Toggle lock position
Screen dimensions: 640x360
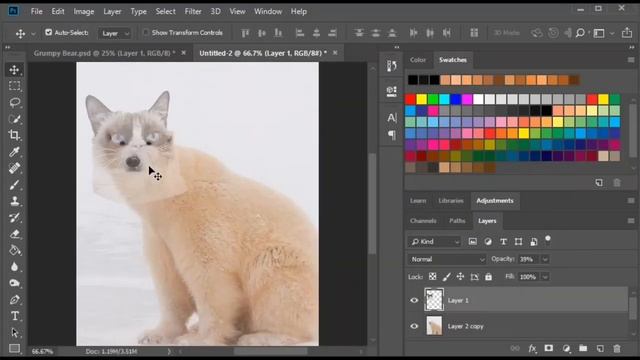pyautogui.click(x=460, y=277)
